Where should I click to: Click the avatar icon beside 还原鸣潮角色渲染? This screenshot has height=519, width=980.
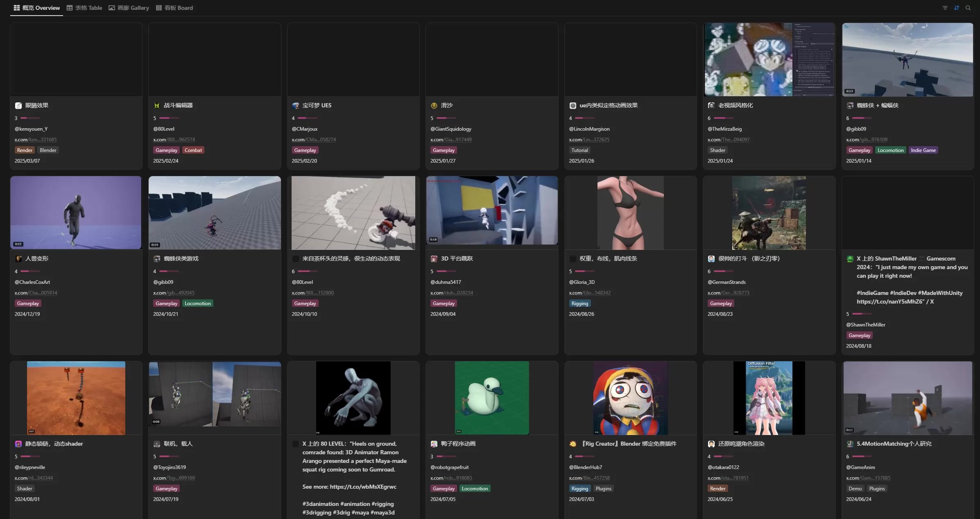pos(711,444)
